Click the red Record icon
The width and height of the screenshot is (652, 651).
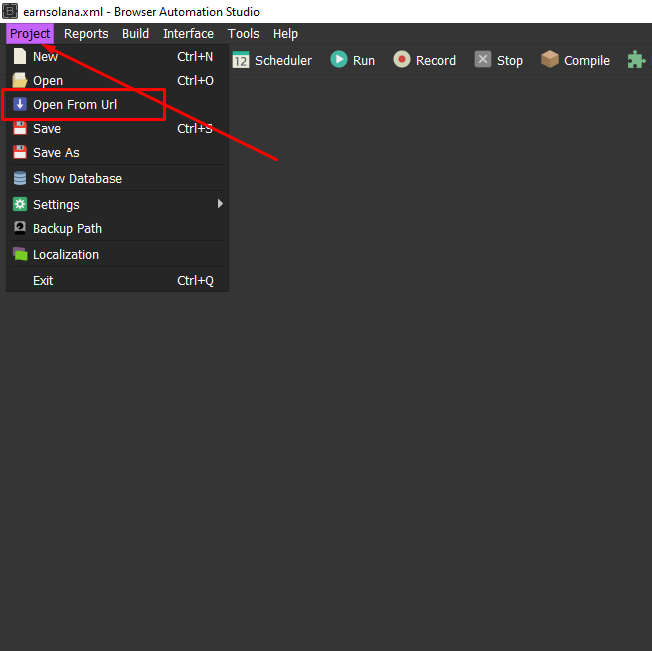pos(402,59)
